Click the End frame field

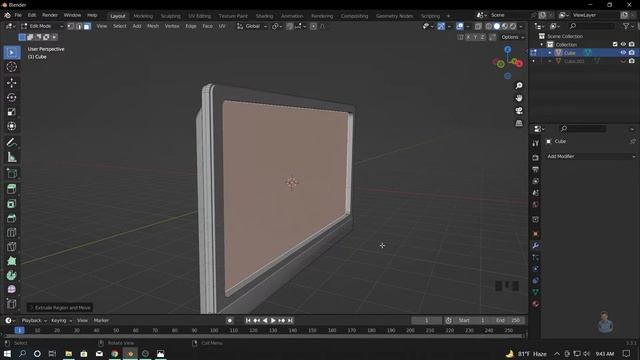[x=508, y=320]
